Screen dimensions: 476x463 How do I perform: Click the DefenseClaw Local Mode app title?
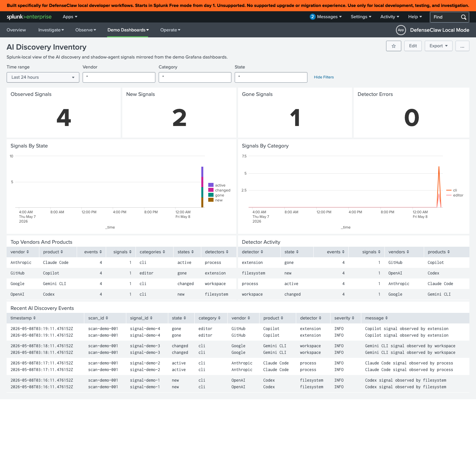[x=440, y=30]
